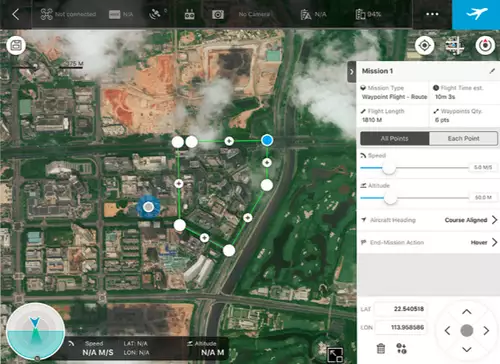Click the Speed slider handle

point(389,168)
